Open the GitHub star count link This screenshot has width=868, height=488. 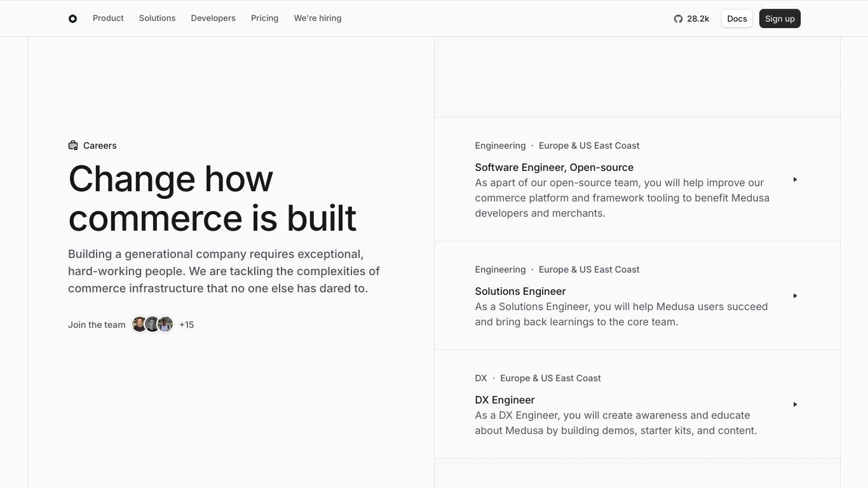pos(691,18)
